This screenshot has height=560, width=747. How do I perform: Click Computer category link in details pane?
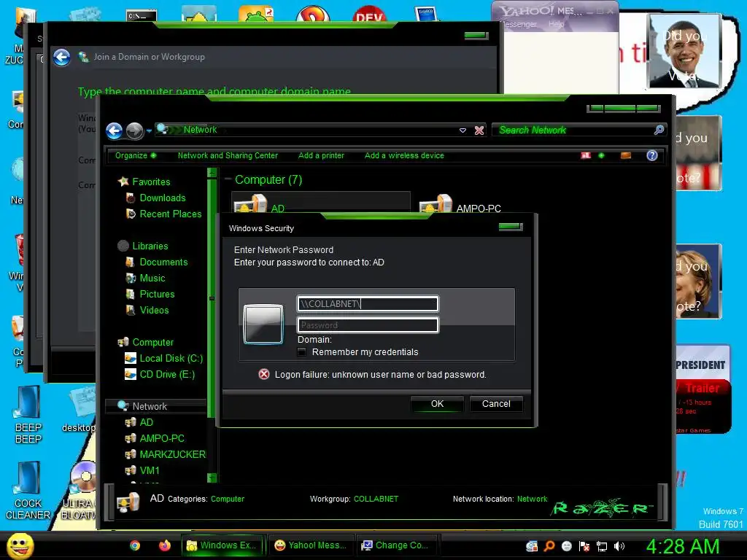228,499
